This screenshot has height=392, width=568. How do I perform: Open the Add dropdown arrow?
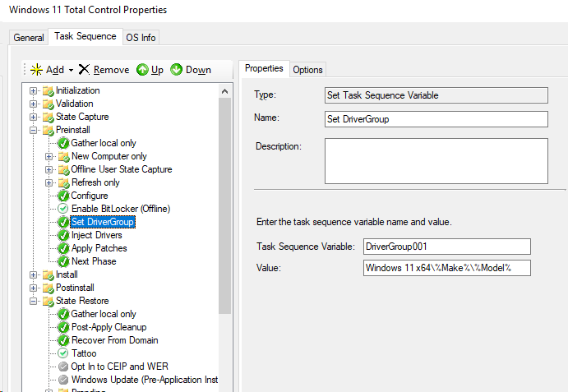click(71, 70)
